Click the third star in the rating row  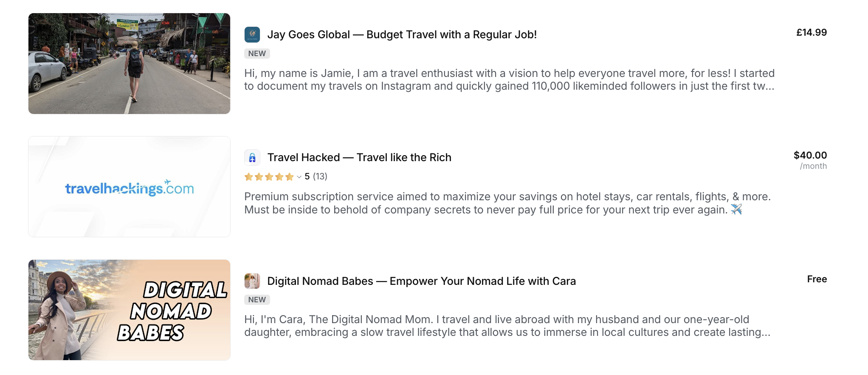[269, 176]
